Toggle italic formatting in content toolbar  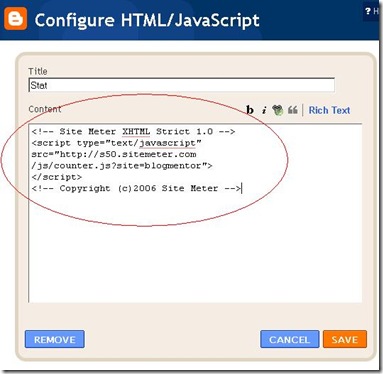point(264,110)
